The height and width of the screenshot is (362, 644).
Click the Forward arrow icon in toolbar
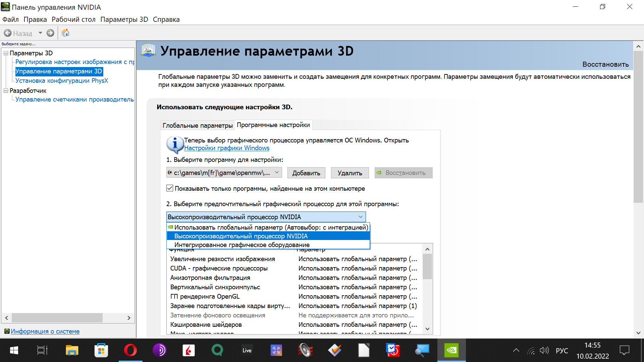50,33
